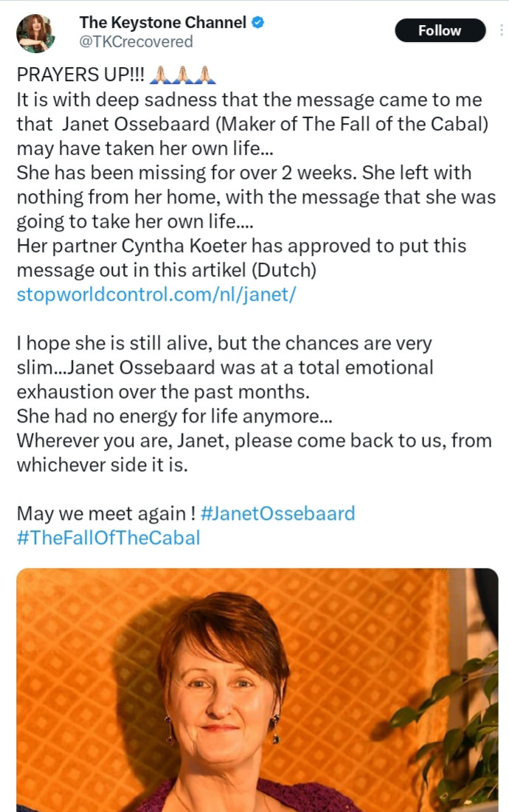Open the stopworldcontrol.com article link
Image resolution: width=509 pixels, height=812 pixels.
(x=156, y=294)
